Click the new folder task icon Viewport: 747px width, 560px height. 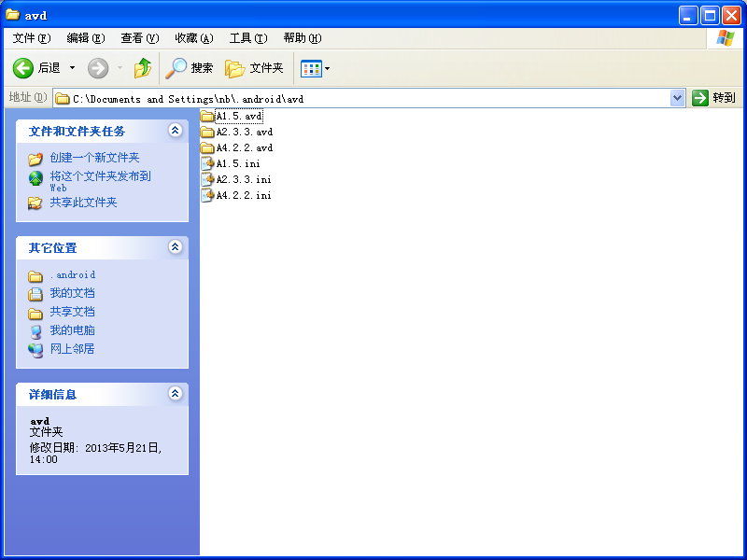35,159
